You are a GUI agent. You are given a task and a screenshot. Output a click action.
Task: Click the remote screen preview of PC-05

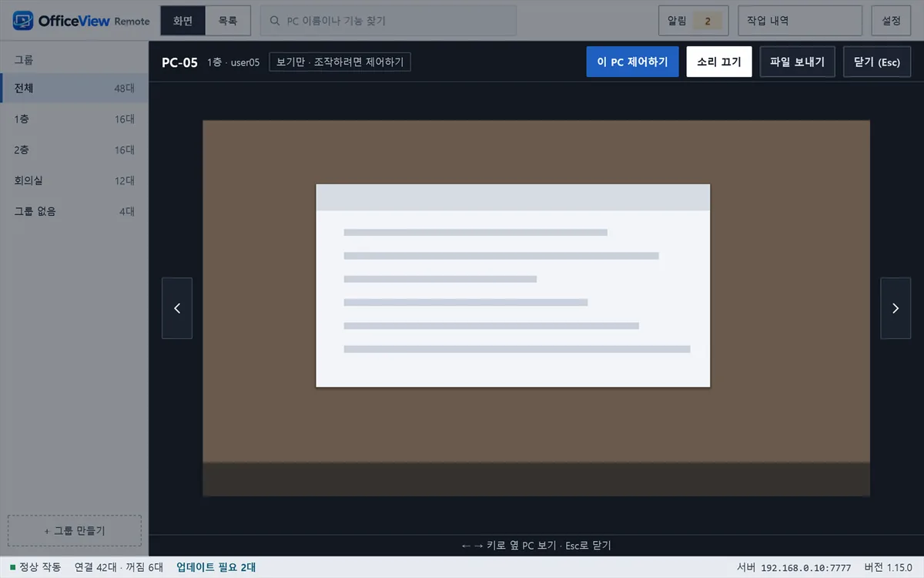coord(536,307)
